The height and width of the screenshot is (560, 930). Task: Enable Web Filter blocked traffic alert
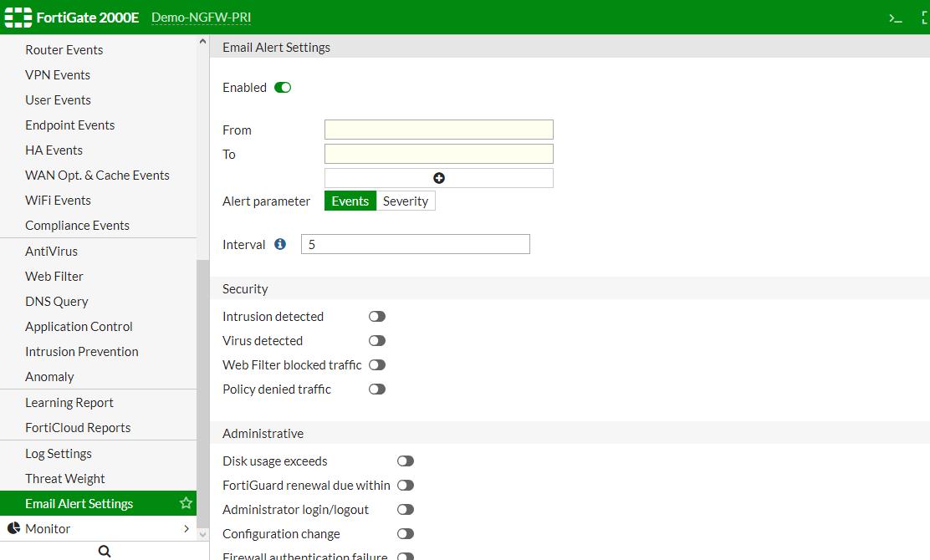click(377, 365)
